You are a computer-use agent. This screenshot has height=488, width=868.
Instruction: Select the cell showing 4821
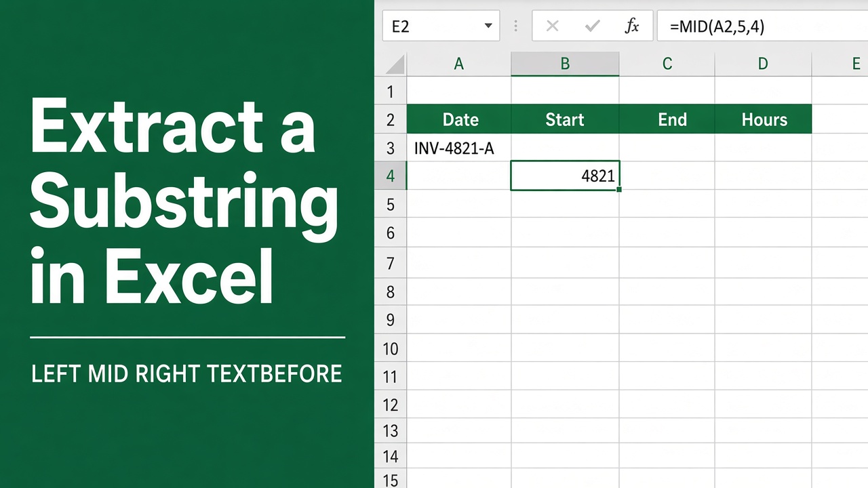(x=565, y=176)
